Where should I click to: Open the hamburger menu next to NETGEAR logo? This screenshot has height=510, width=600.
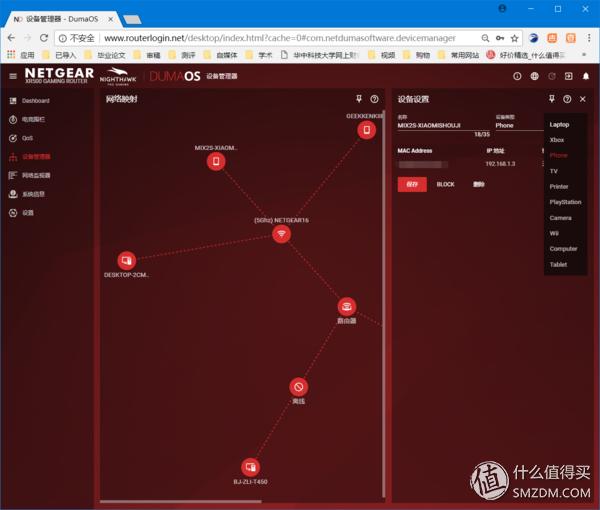click(13, 76)
